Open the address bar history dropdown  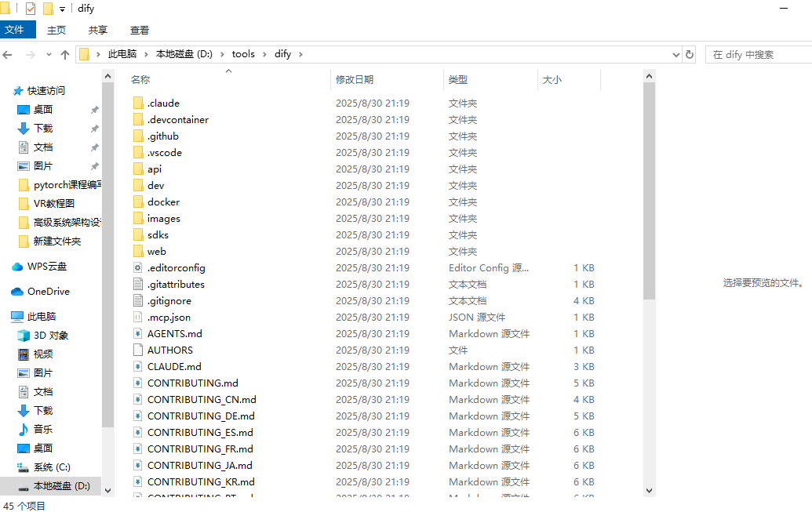point(675,54)
